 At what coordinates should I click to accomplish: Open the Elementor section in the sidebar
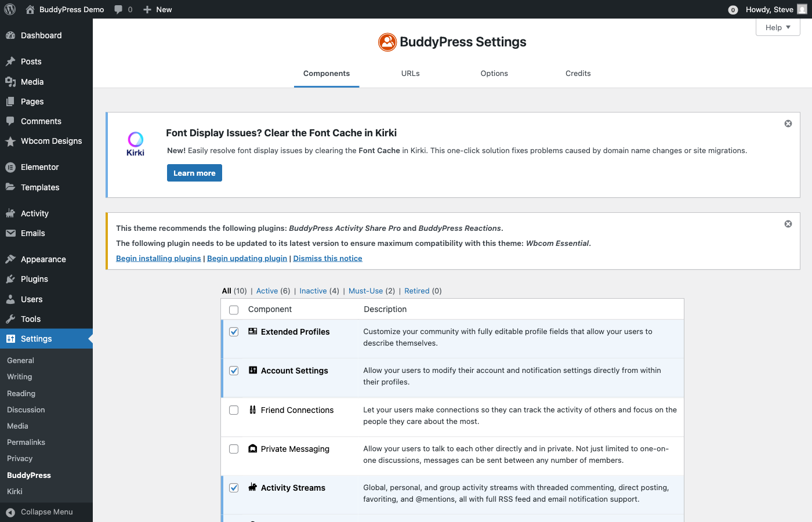point(41,167)
